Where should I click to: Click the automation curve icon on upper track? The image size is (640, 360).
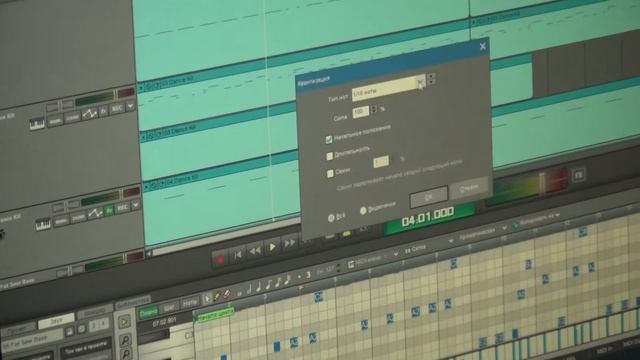point(89,114)
